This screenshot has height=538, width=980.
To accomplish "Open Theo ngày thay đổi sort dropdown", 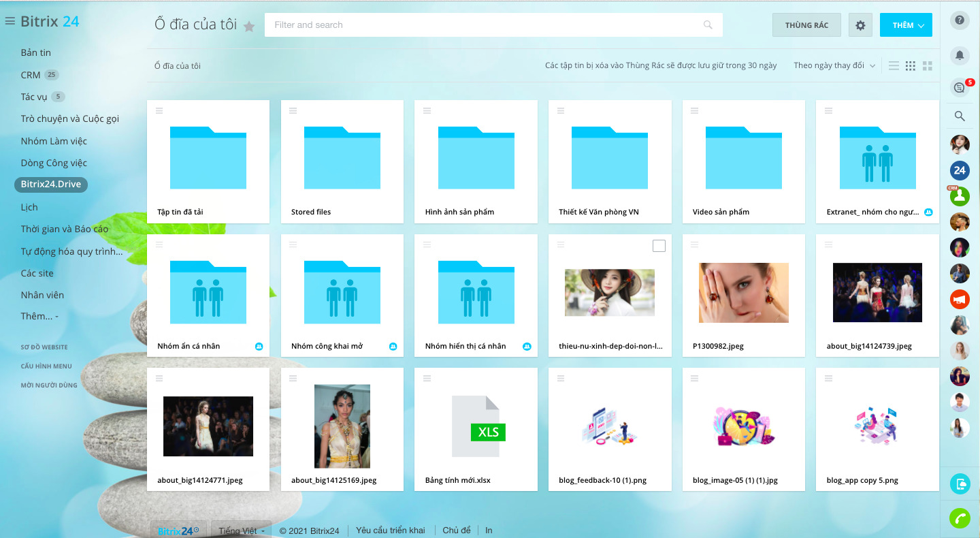I will (834, 65).
